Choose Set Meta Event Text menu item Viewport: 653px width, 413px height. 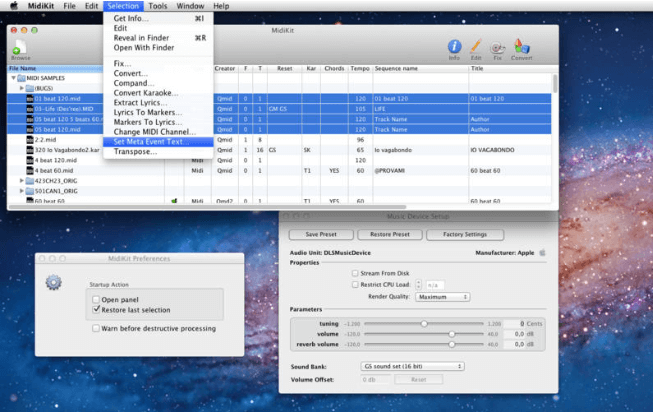pos(158,142)
